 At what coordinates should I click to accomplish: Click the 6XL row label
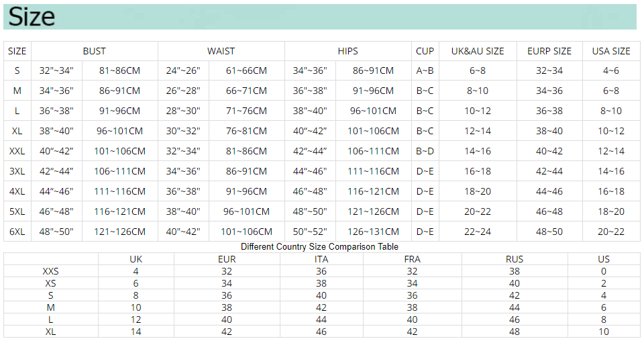(x=17, y=232)
